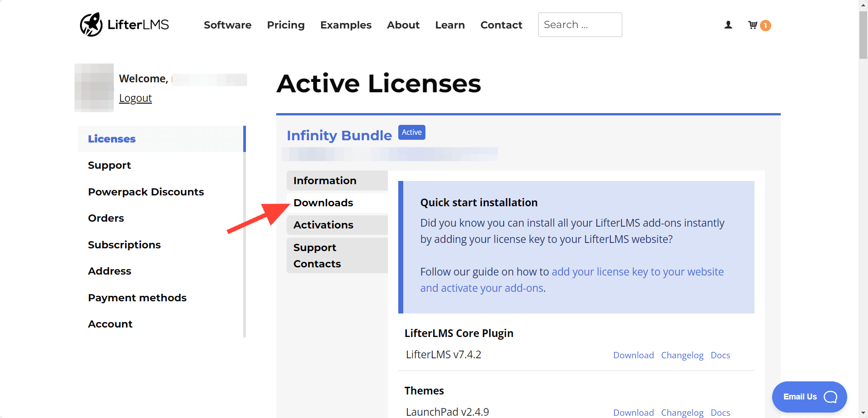
Task: View Changelog for LifterLMS v7.4.2
Action: coord(682,355)
